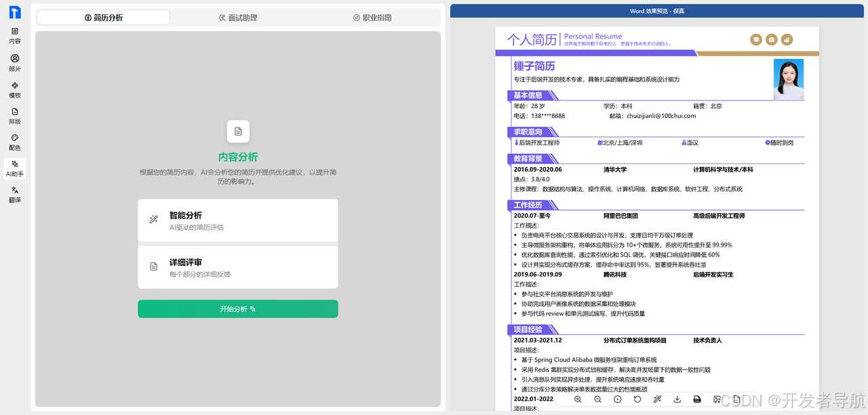Expand the 详细评审 detailed review card
868x415 pixels.
[x=238, y=266]
